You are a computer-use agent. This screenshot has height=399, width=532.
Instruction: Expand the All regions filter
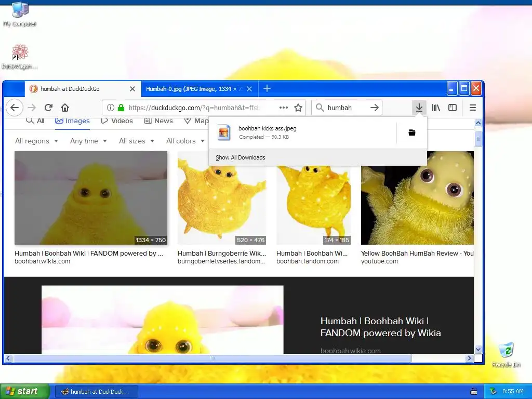pyautogui.click(x=36, y=141)
